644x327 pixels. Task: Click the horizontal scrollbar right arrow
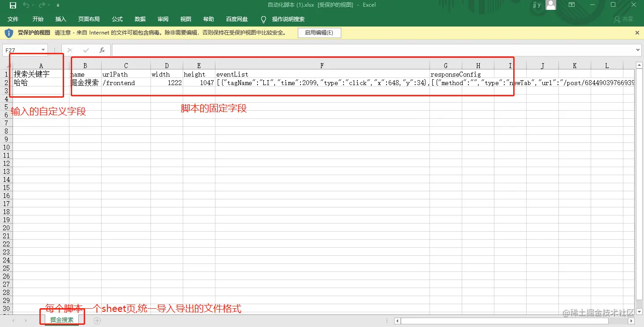pos(631,321)
